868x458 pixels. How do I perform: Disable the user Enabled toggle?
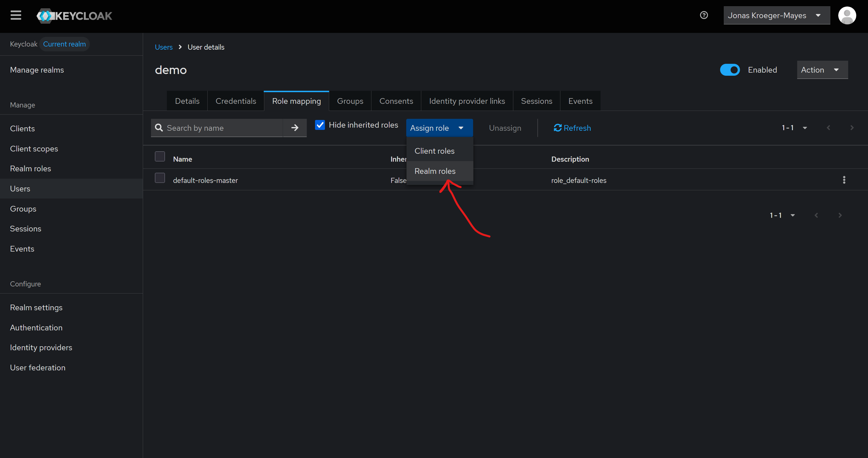click(x=729, y=70)
